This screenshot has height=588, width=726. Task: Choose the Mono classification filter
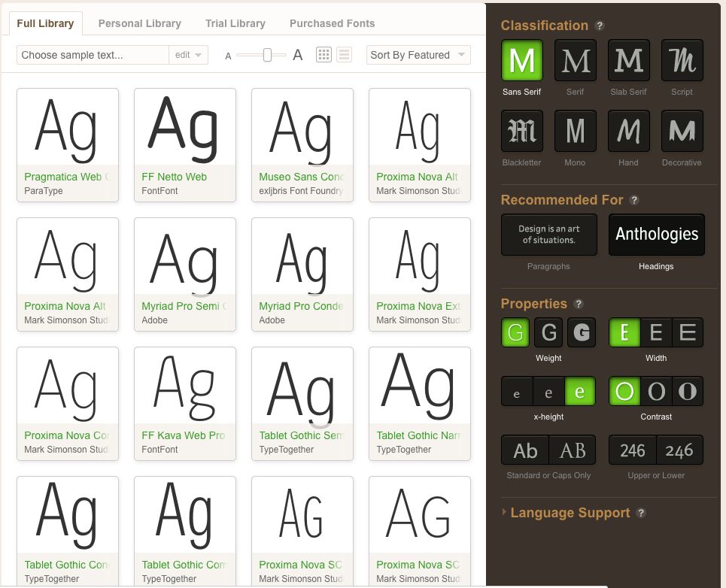[575, 131]
